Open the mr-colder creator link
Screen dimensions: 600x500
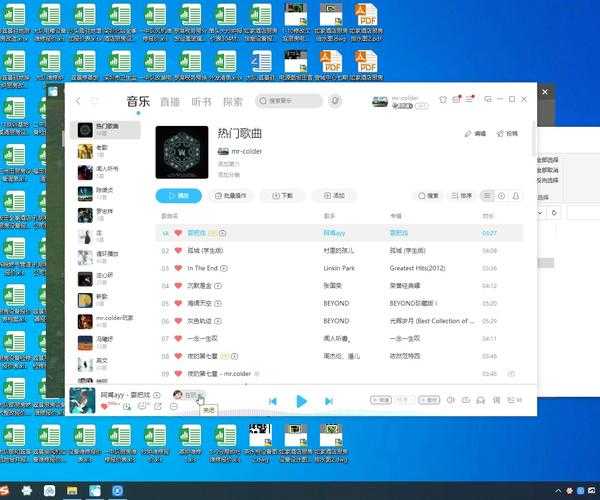click(247, 151)
